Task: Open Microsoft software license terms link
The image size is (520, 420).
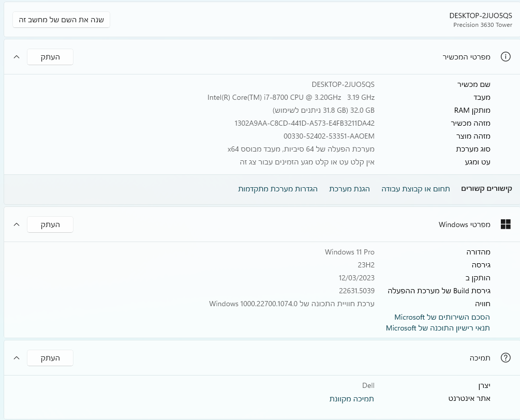Action: click(438, 328)
